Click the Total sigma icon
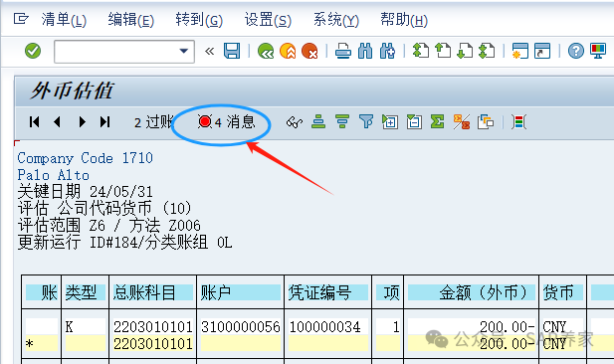This screenshot has width=614, height=364. (438, 122)
